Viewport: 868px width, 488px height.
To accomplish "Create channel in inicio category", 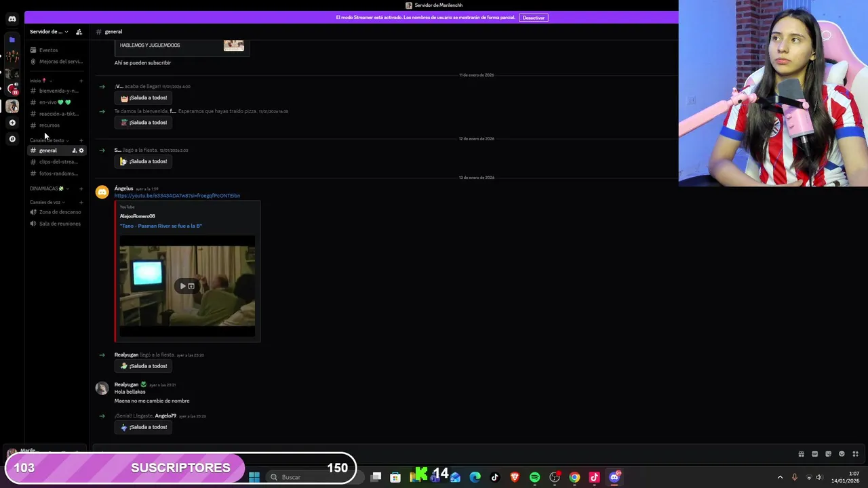I will [81, 81].
